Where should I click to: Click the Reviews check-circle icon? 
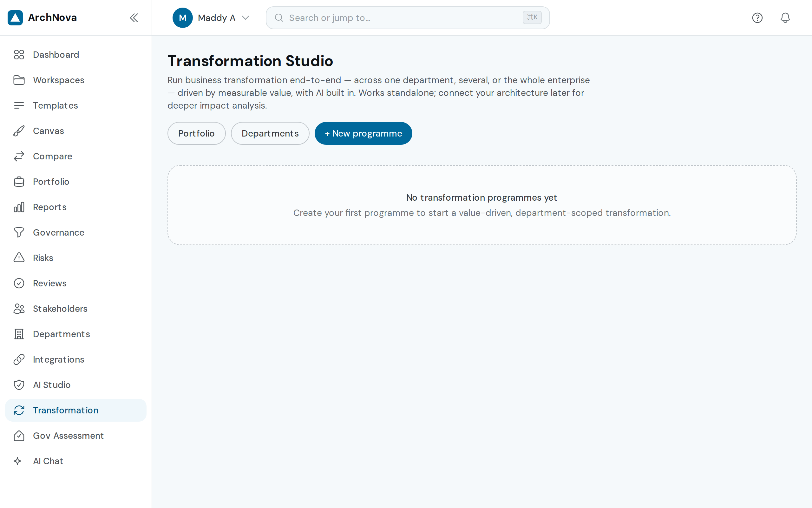pos(19,283)
